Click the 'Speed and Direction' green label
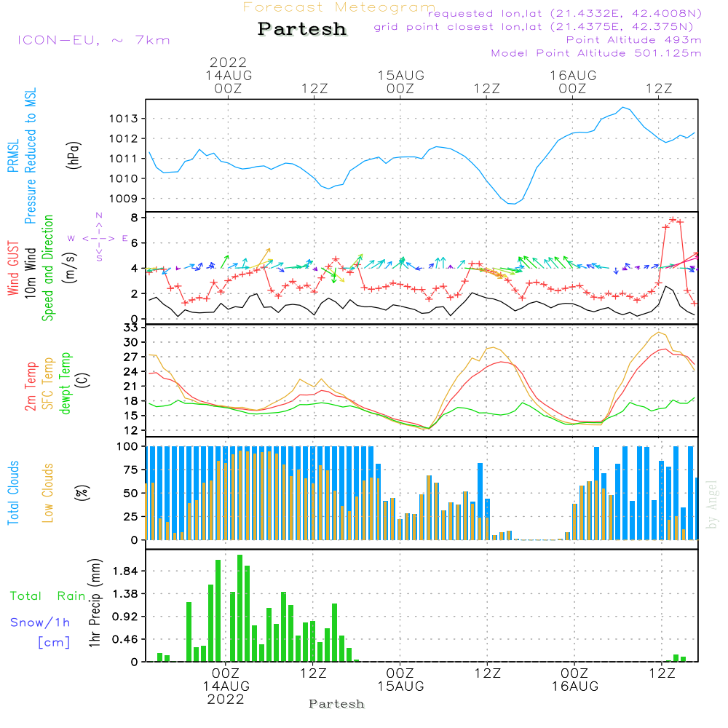This screenshot has height=728, width=728. [x=47, y=269]
